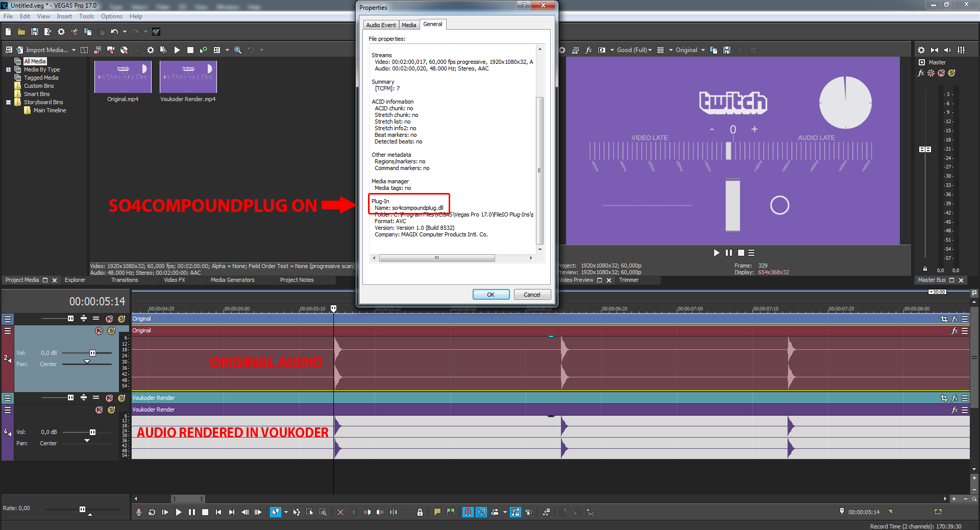This screenshot has height=530, width=980.
Task: Click the Video FX icon above preview
Action: coord(589,50)
